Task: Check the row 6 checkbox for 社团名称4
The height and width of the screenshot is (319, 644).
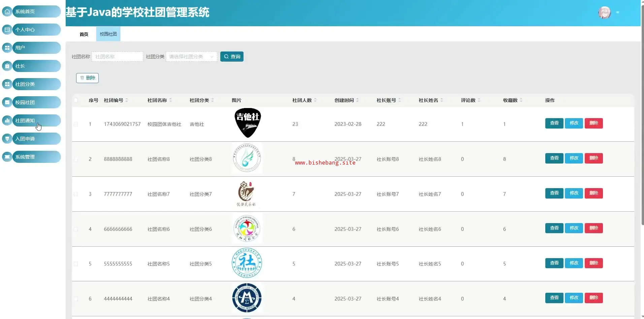Action: tap(76, 299)
